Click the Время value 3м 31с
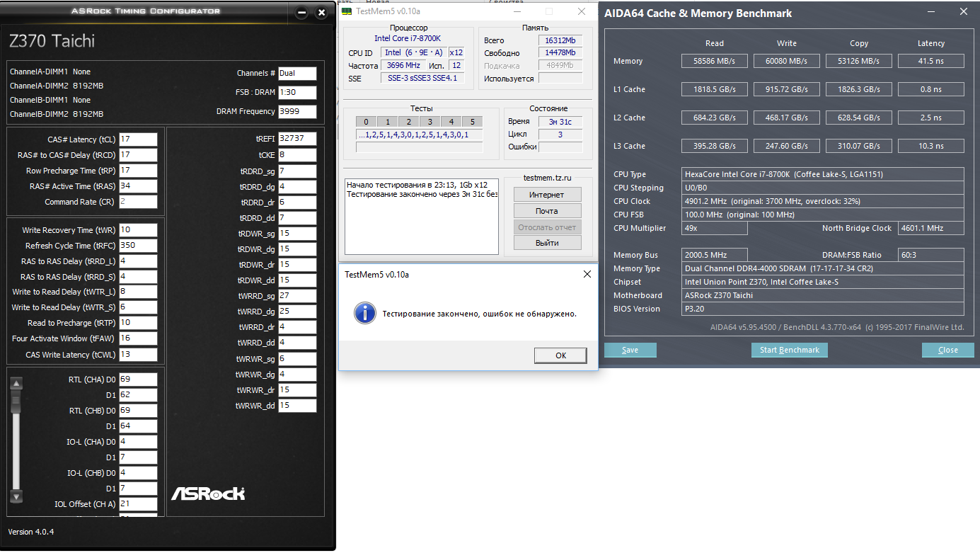The height and width of the screenshot is (553, 980). click(560, 122)
